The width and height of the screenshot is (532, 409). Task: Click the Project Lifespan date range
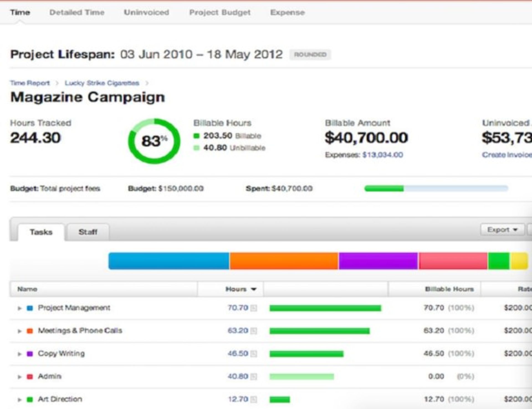[201, 54]
